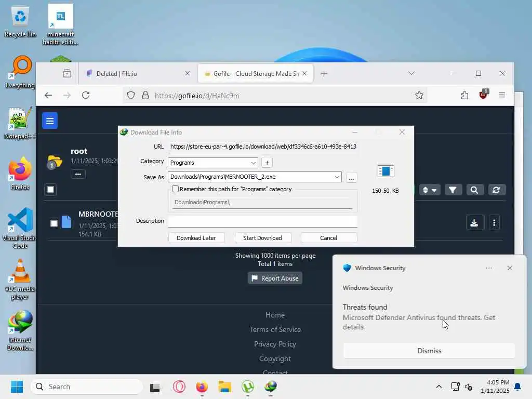Reload the Gofile page
This screenshot has width=532, height=399.
tap(86, 96)
